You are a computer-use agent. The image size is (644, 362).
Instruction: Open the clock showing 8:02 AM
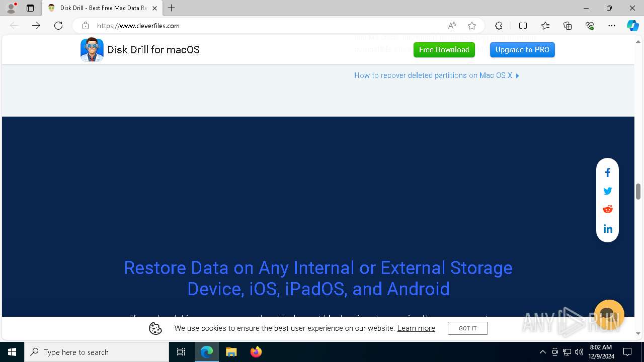click(601, 352)
